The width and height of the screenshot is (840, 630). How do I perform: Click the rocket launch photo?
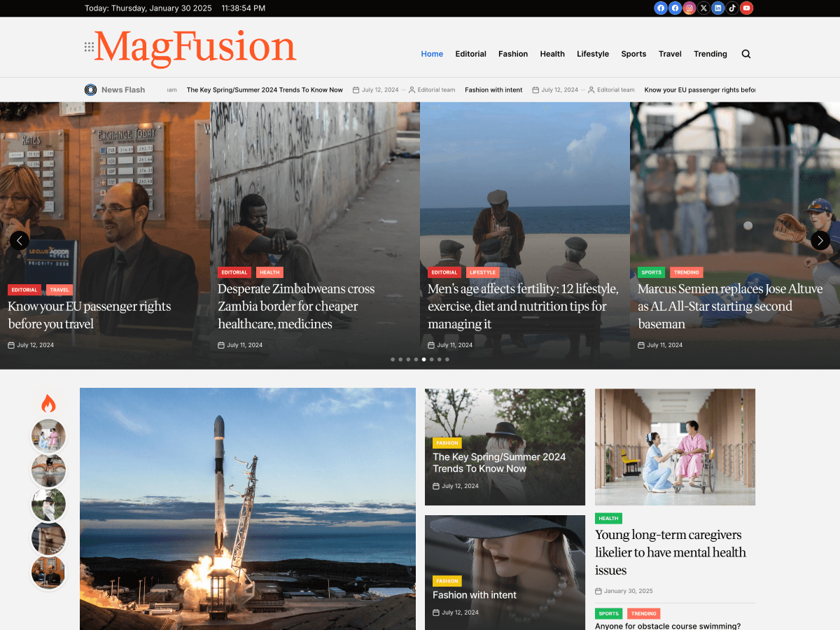point(247,509)
